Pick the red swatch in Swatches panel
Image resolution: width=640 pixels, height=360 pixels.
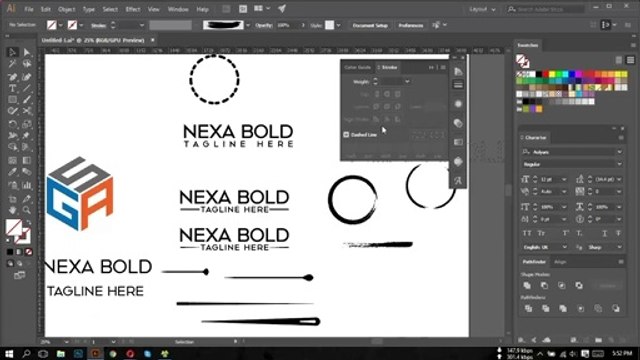(546, 74)
